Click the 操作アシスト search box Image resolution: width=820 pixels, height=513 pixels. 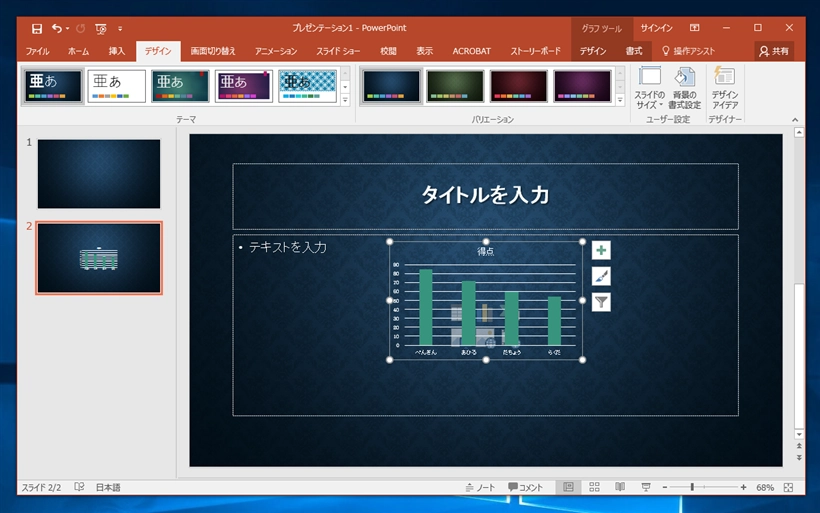click(688, 51)
